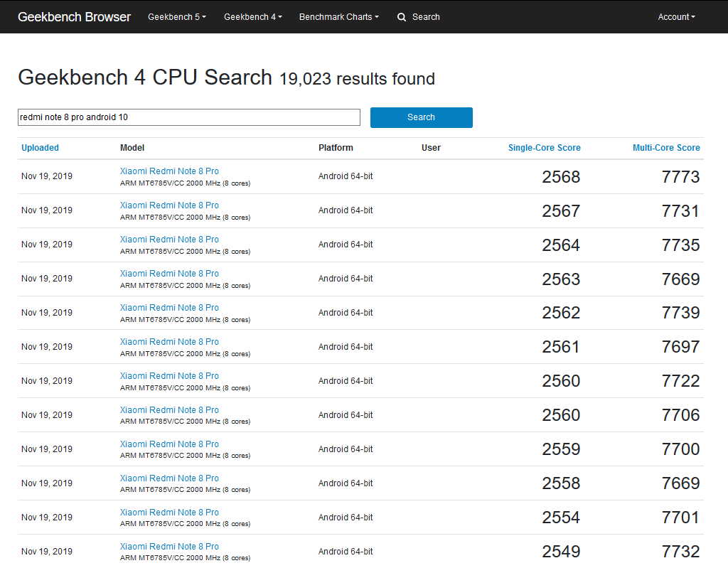Sort by Single-Core Score column
Screen dimensions: 728x568
pos(544,148)
